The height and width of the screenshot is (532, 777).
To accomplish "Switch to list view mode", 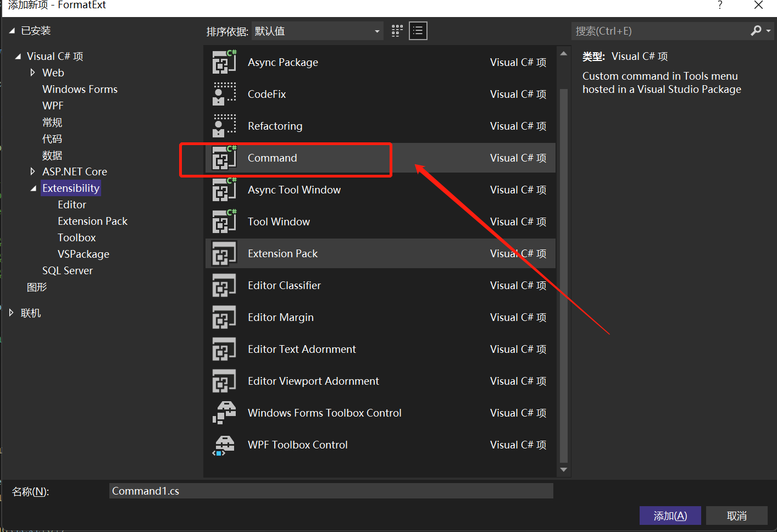I will [x=418, y=31].
